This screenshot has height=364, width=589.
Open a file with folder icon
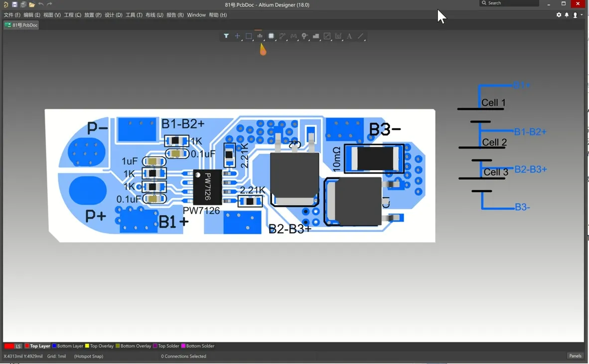32,4
